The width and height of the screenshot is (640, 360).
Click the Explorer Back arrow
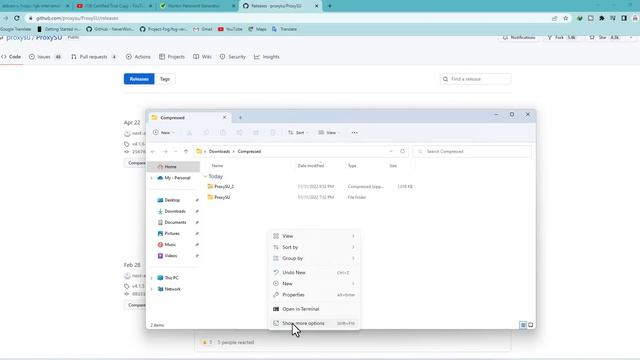153,151
